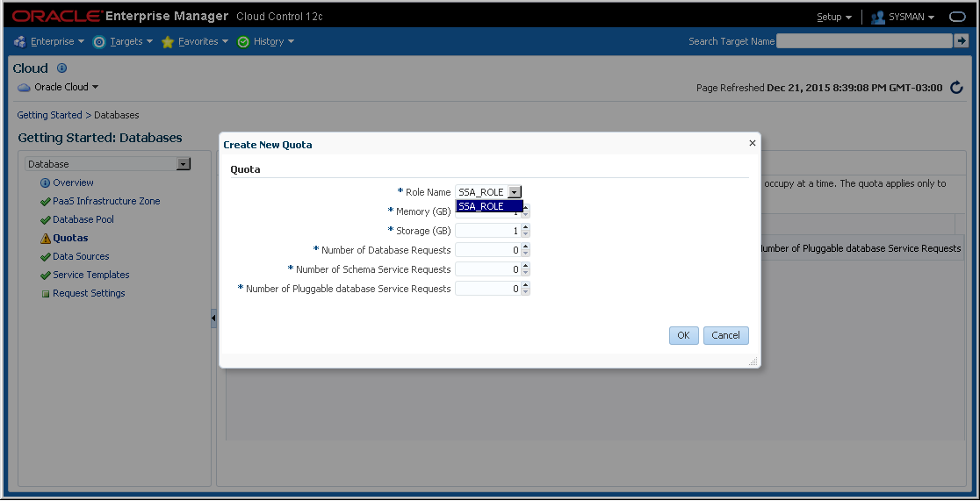
Task: Click the Cloud information icon
Action: (61, 68)
